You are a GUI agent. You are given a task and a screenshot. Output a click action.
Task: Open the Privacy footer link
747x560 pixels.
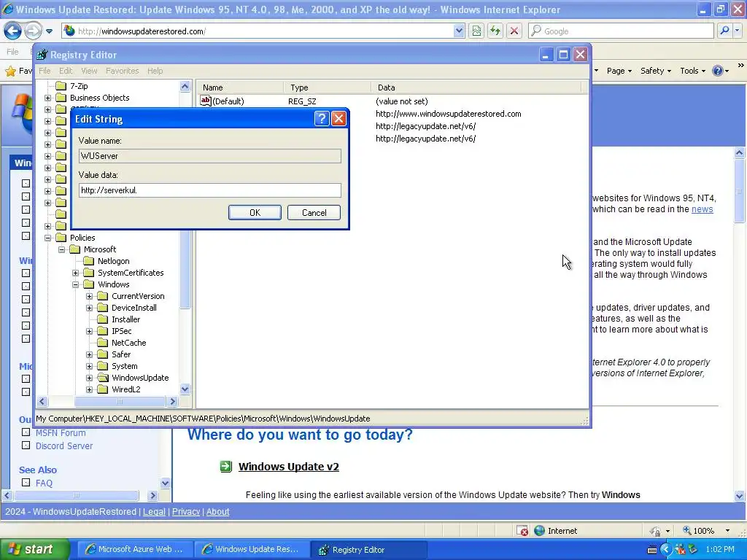pos(186,511)
